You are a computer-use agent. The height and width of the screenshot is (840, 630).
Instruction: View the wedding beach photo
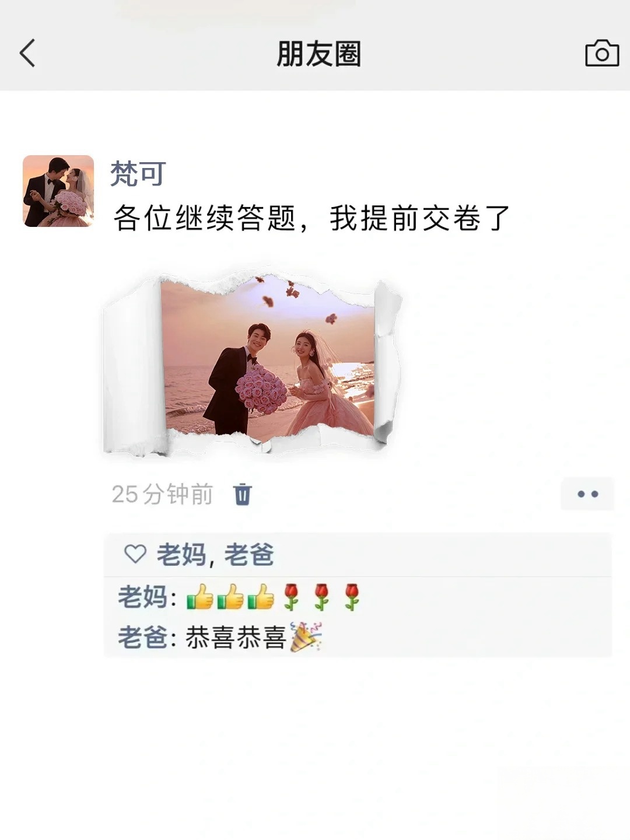(x=253, y=361)
